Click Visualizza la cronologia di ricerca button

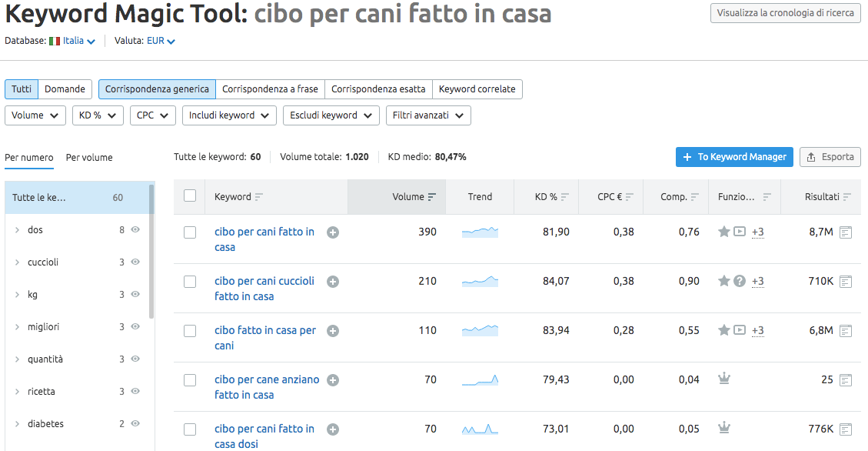[x=786, y=13]
